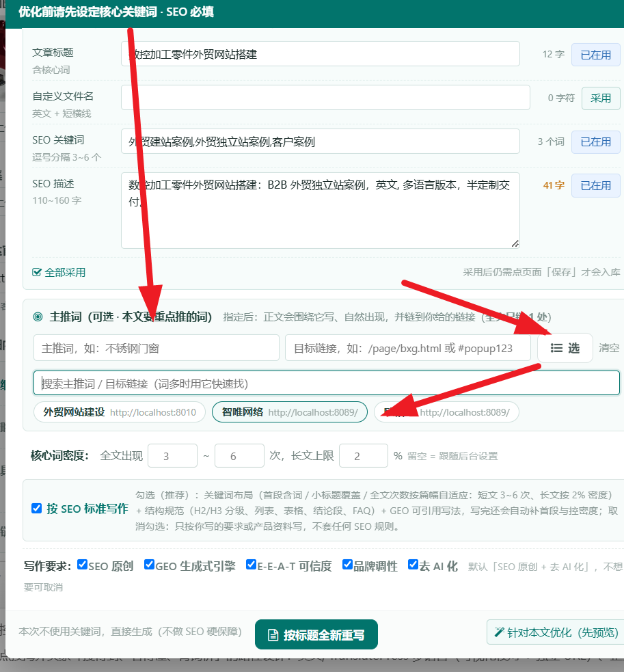The height and width of the screenshot is (672, 624).
Task: Click the 0 字符 counter text
Action: pyautogui.click(x=561, y=98)
